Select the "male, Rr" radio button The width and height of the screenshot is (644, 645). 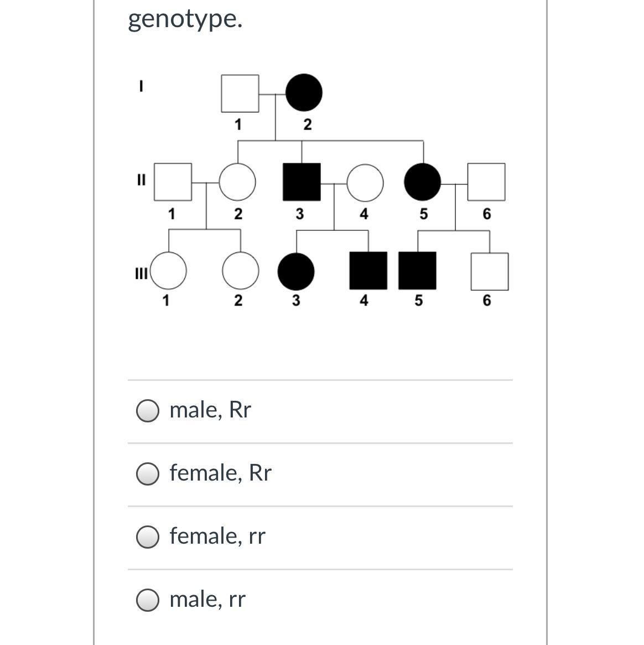click(148, 410)
